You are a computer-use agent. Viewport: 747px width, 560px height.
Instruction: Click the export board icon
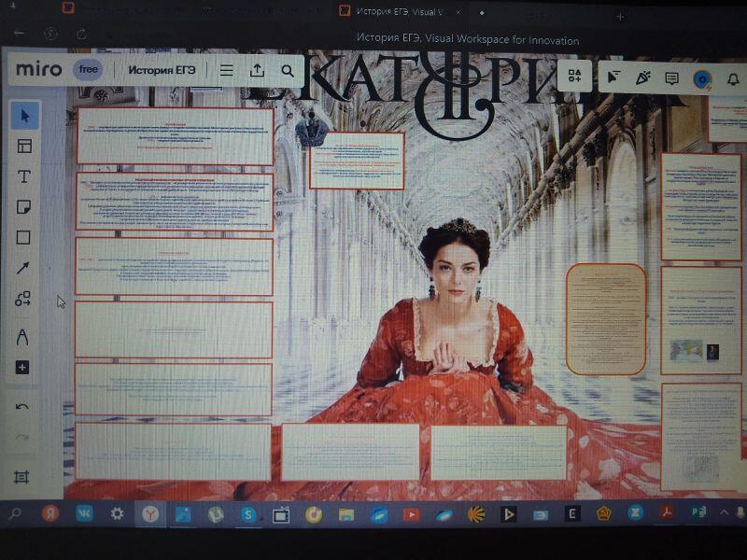point(257,71)
